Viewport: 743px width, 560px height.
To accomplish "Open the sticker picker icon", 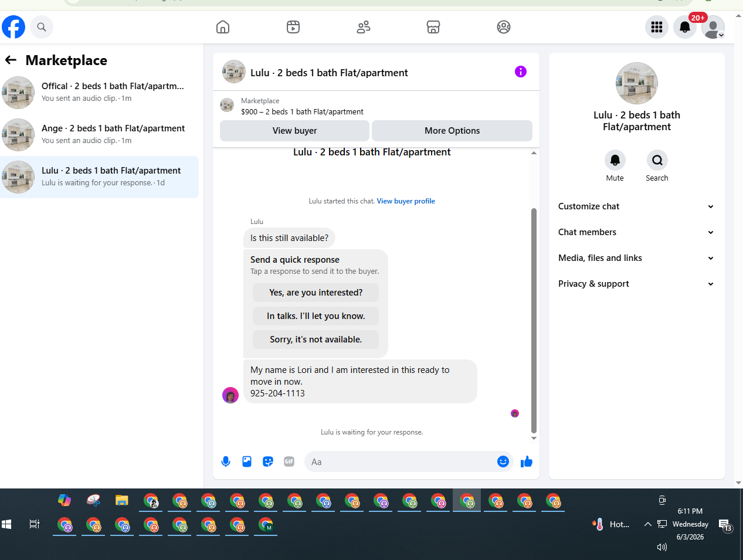I will pos(268,461).
